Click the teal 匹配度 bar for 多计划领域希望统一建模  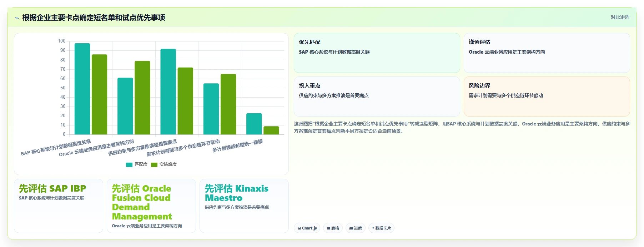254,124
